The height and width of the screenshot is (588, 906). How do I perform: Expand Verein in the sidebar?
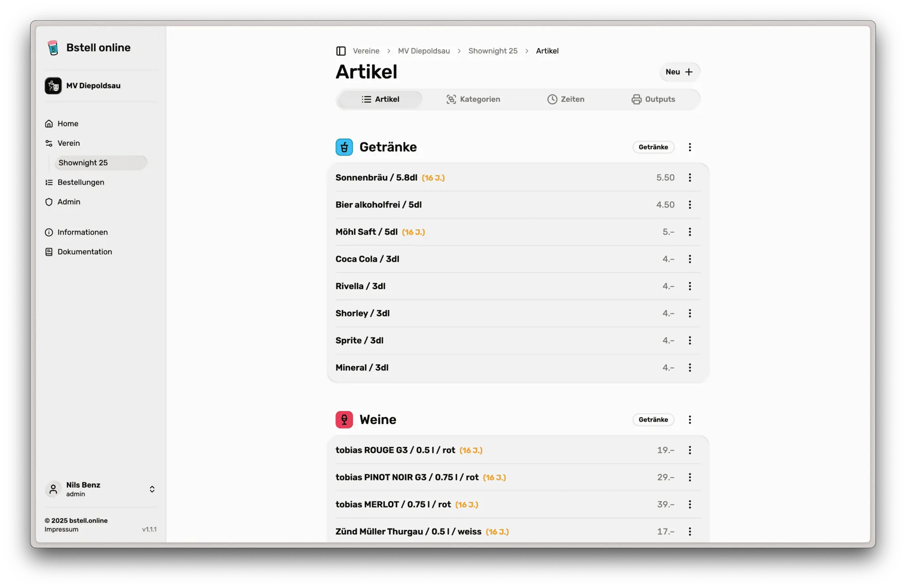tap(68, 143)
